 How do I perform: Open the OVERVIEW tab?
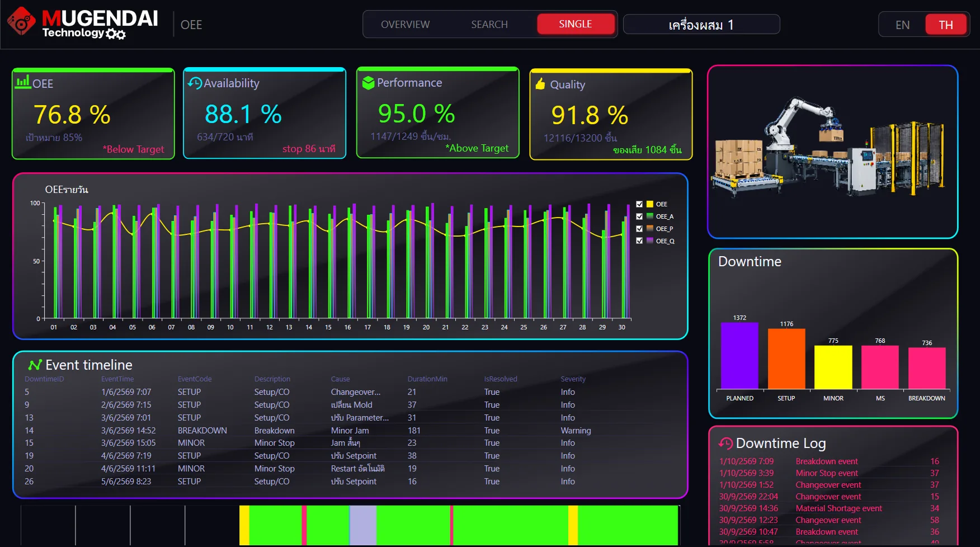click(405, 25)
